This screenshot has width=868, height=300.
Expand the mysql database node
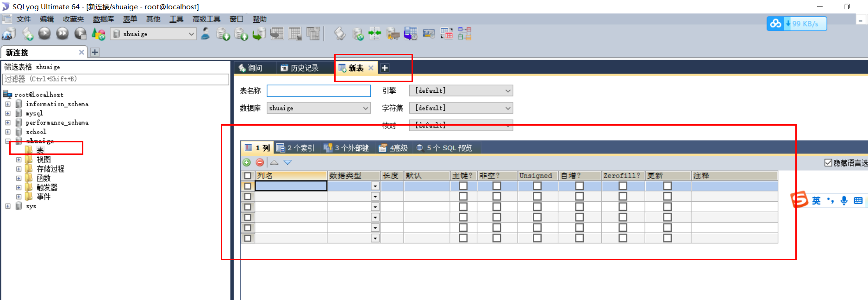(x=8, y=113)
